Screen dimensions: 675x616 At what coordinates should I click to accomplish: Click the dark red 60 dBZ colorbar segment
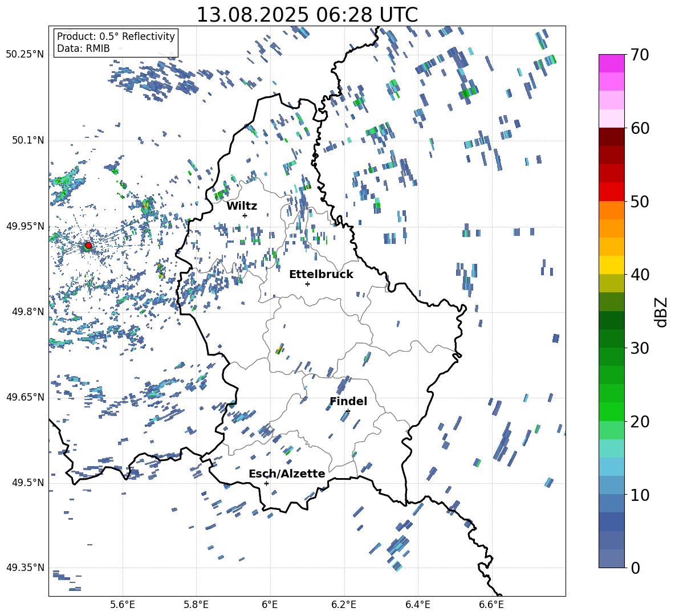pos(611,137)
